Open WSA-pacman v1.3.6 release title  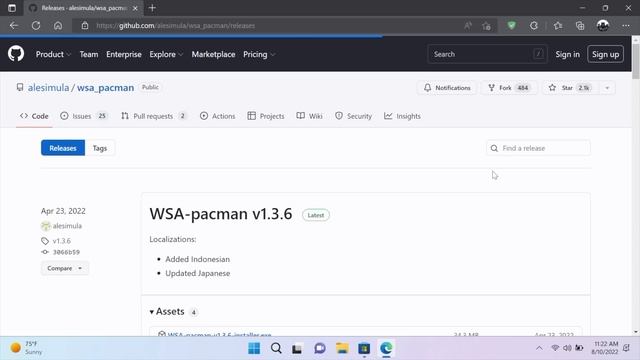coord(221,214)
